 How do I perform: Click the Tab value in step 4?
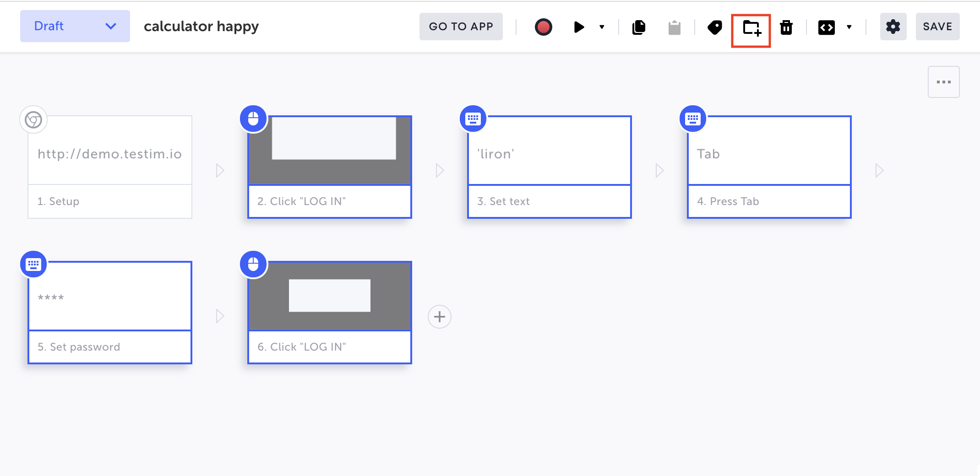pyautogui.click(x=708, y=154)
